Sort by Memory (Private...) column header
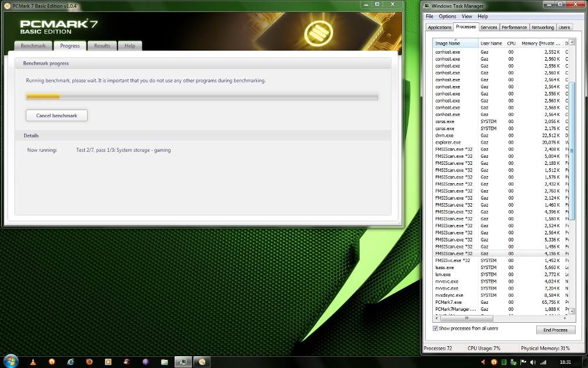 click(540, 43)
